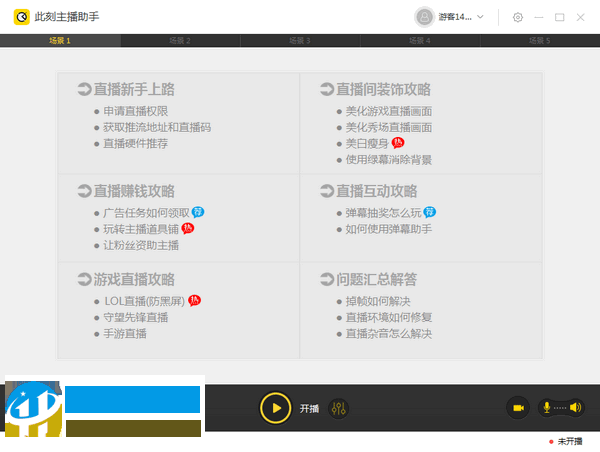The image size is (600, 452).
Task: Open the LOL直播(防黑屏) link
Action: pos(145,301)
